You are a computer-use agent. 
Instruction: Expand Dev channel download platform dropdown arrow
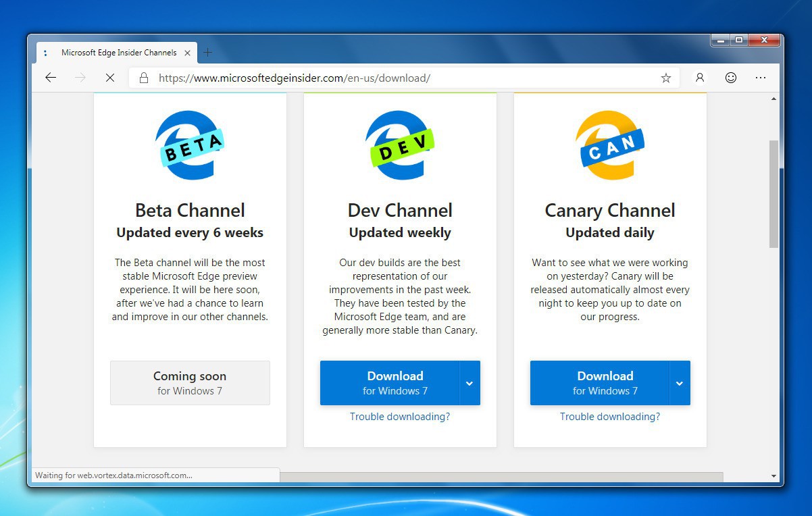470,383
